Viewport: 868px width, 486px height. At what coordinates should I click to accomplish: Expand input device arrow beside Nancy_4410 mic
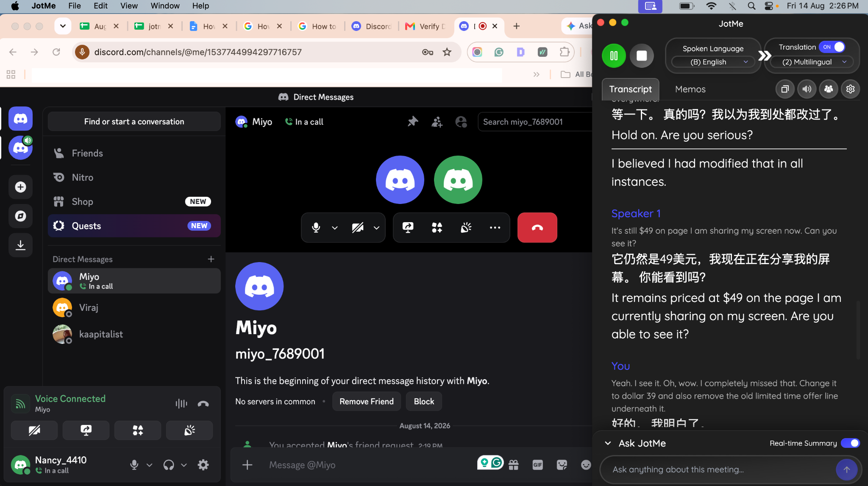[149, 465]
